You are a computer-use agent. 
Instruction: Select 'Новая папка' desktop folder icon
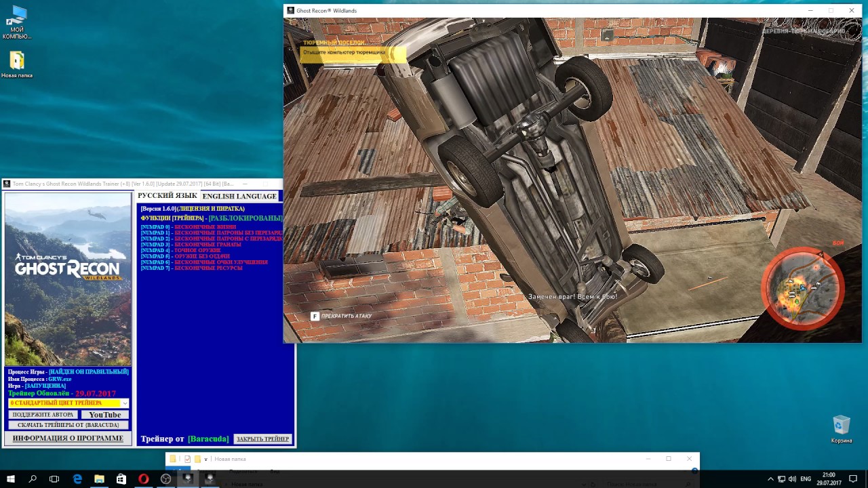point(17,65)
